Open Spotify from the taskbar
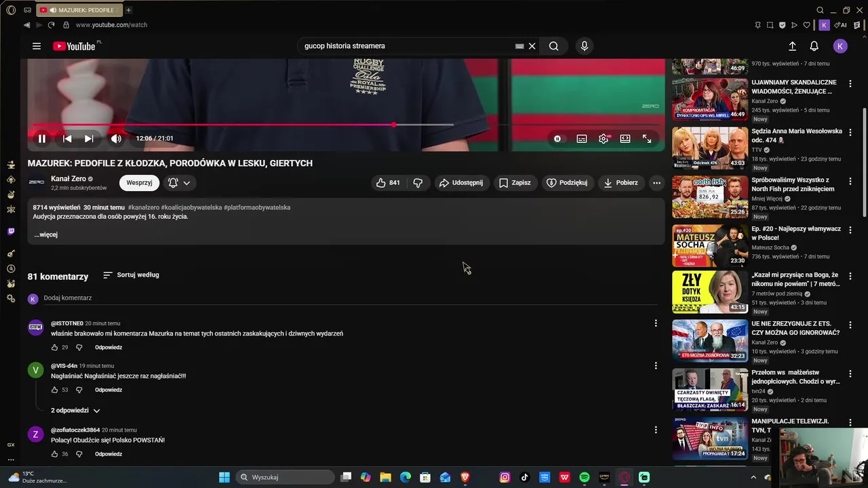The width and height of the screenshot is (868, 488). coord(585,477)
